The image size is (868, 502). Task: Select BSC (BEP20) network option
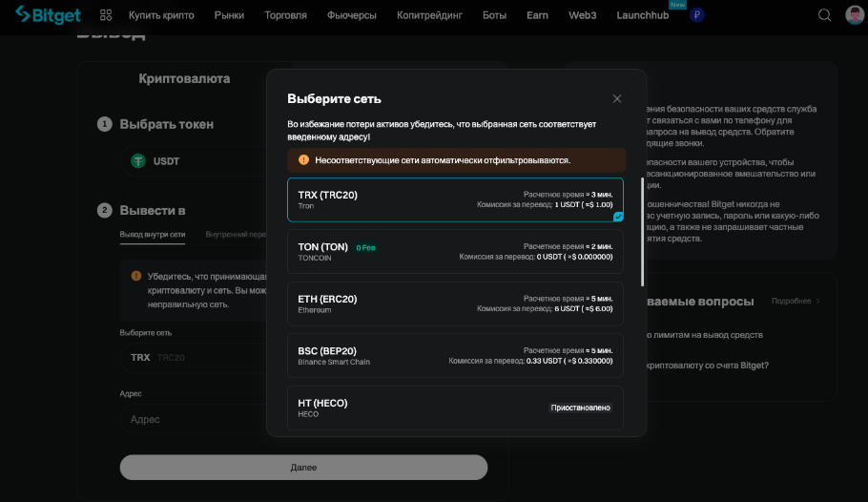[455, 356]
